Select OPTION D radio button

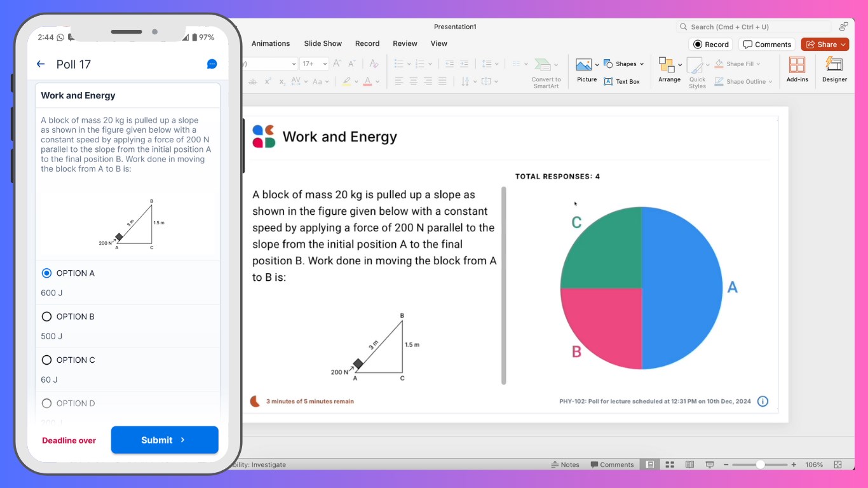(46, 403)
